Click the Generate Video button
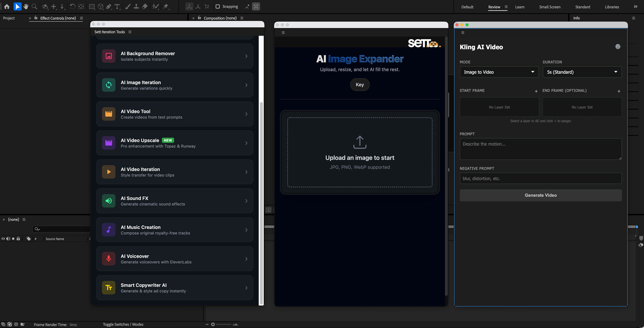644x328 pixels. (540, 195)
